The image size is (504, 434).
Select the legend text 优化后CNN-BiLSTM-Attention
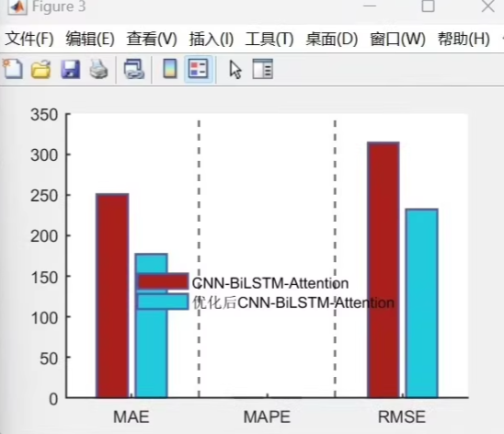pos(293,303)
